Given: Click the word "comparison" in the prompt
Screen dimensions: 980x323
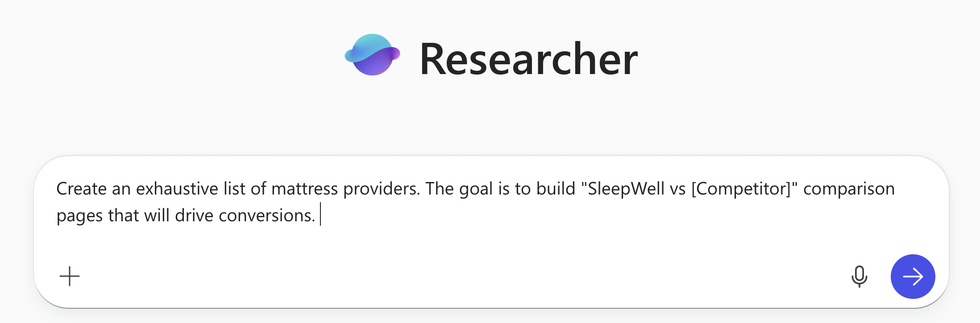Looking at the screenshot, I should (x=849, y=189).
